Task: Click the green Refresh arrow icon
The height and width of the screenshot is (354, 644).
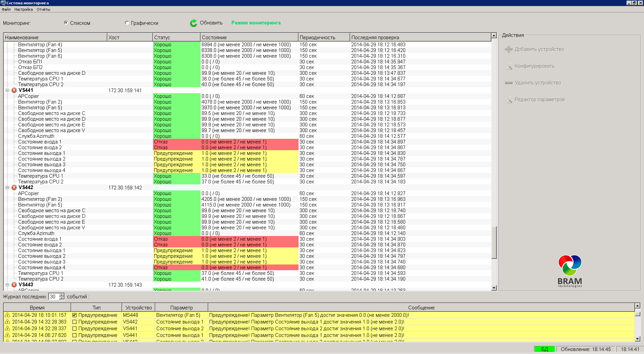Action: [194, 23]
